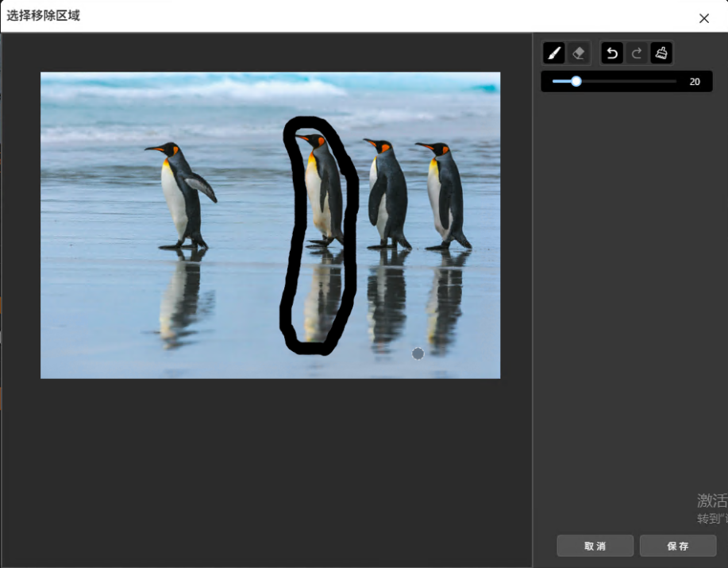Click the gray round brush cursor on image
The height and width of the screenshot is (568, 728).
[418, 354]
